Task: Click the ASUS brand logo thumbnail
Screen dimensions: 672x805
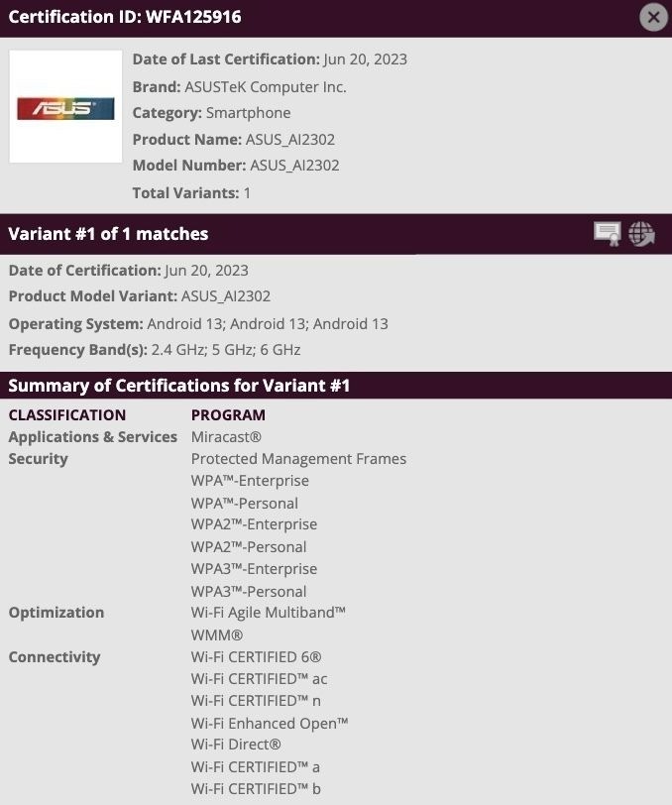Action: pos(65,107)
